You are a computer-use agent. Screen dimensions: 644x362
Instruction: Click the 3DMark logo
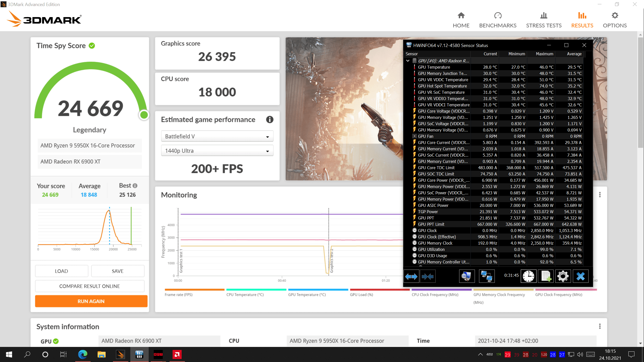pyautogui.click(x=44, y=19)
